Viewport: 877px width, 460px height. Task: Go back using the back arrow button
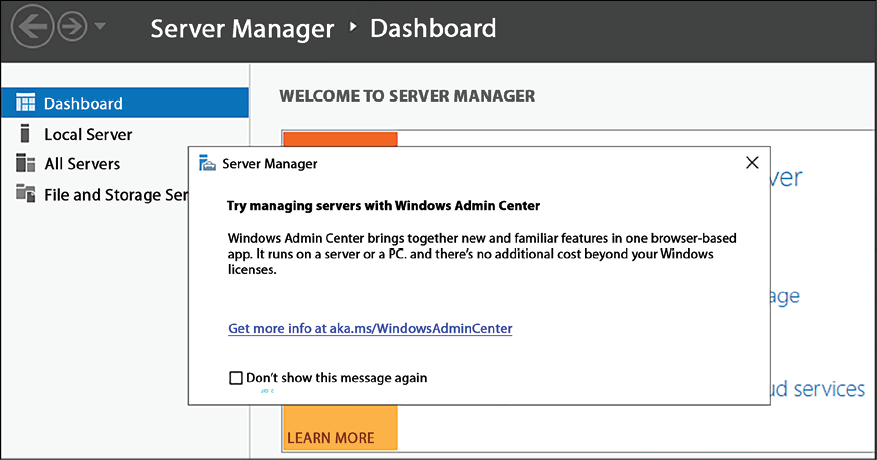point(31,26)
